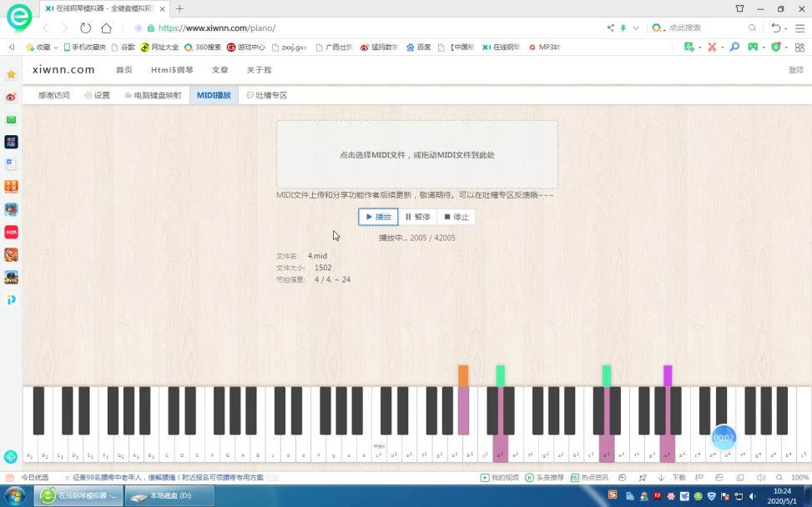Click the 登陆 login link
Image resolution: width=812 pixels, height=507 pixels.
(796, 70)
